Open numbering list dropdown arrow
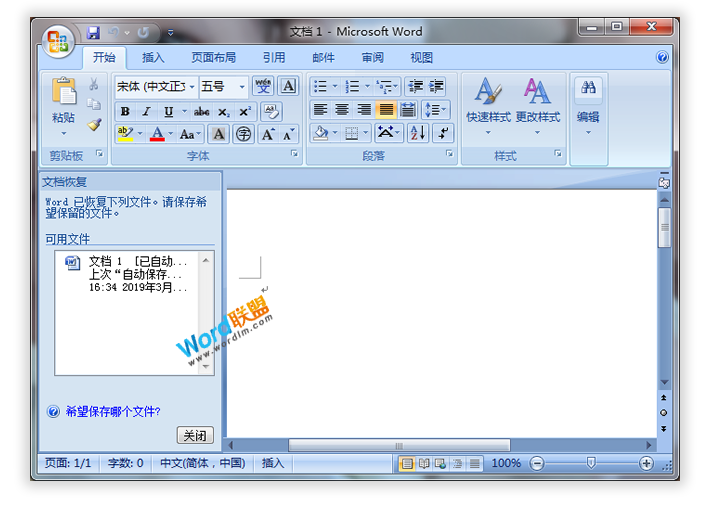The width and height of the screenshot is (710, 505). coord(367,86)
